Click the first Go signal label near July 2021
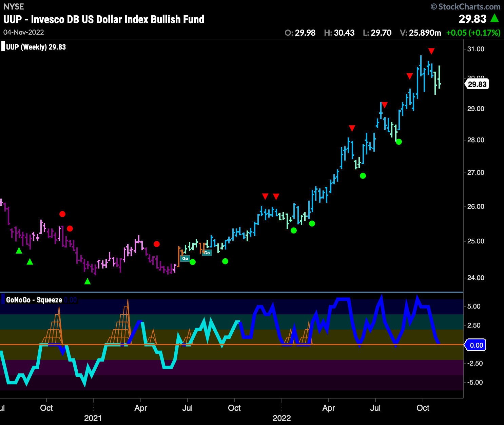This screenshot has height=425, width=504. tap(185, 259)
